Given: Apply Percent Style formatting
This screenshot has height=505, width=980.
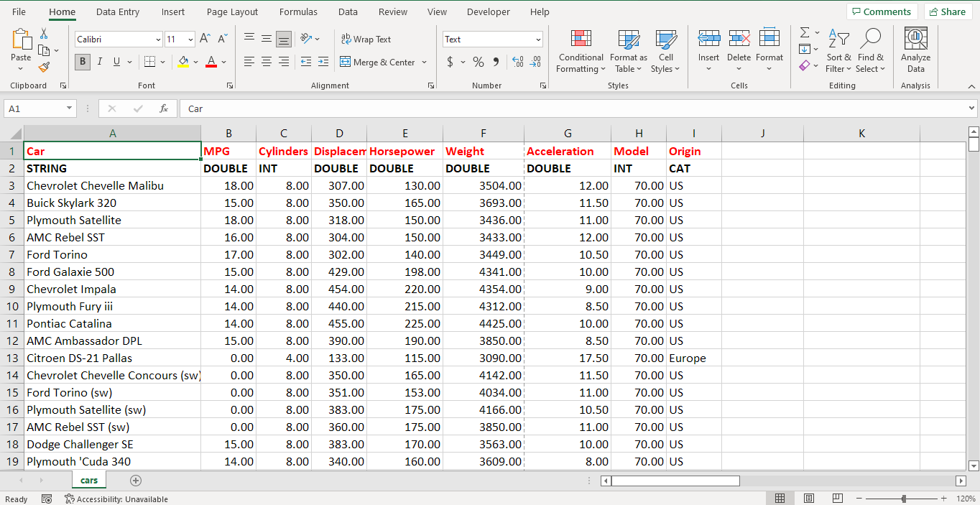Looking at the screenshot, I should [x=479, y=62].
